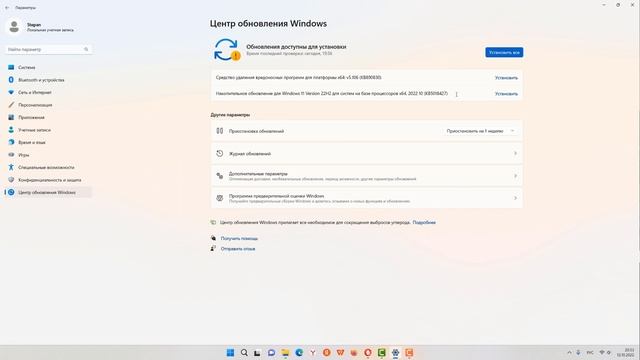The height and width of the screenshot is (360, 640).
Task: Switch to Settings gear on the taskbar
Action: tap(395, 353)
